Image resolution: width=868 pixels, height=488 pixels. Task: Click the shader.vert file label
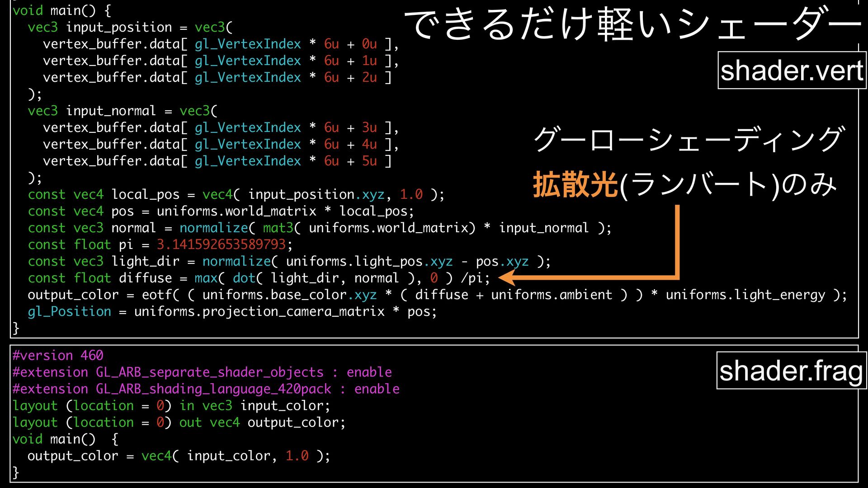(x=792, y=70)
